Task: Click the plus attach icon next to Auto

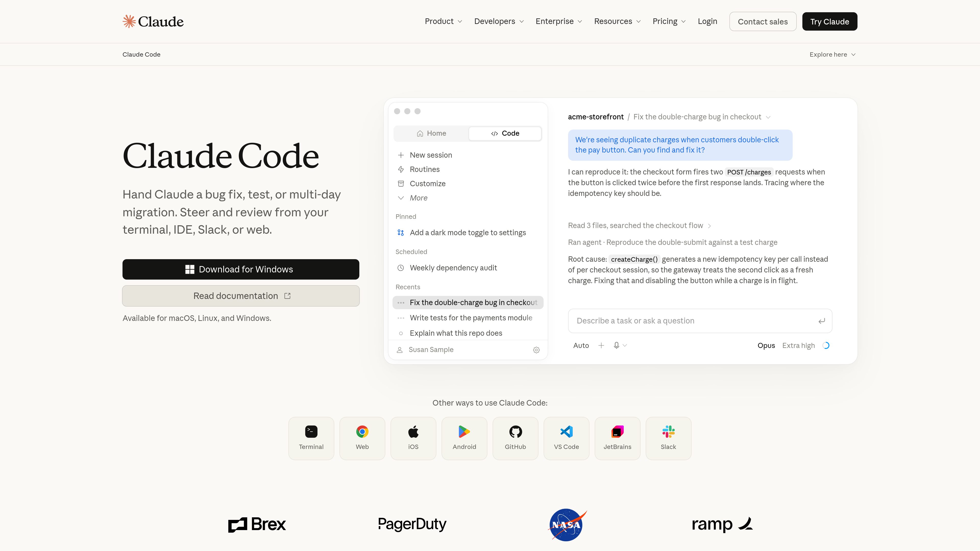Action: (601, 345)
